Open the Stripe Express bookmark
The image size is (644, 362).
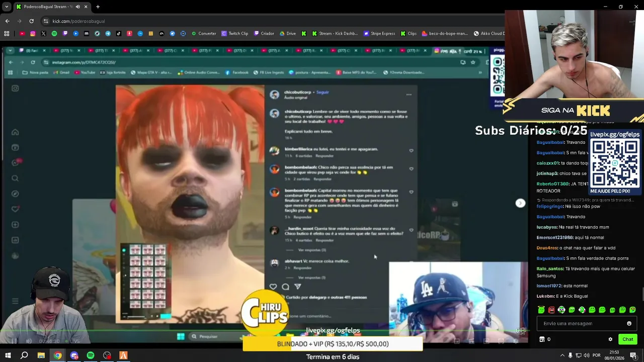tap(379, 34)
